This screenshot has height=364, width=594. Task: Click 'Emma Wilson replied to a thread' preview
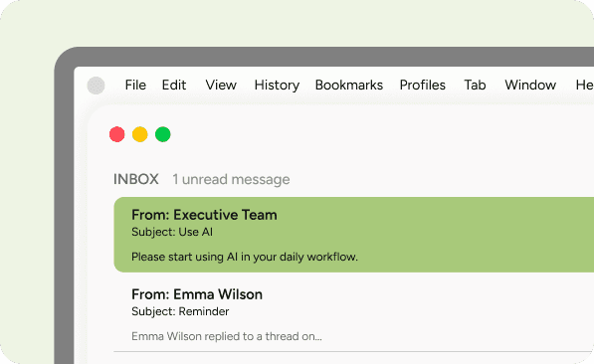227,336
